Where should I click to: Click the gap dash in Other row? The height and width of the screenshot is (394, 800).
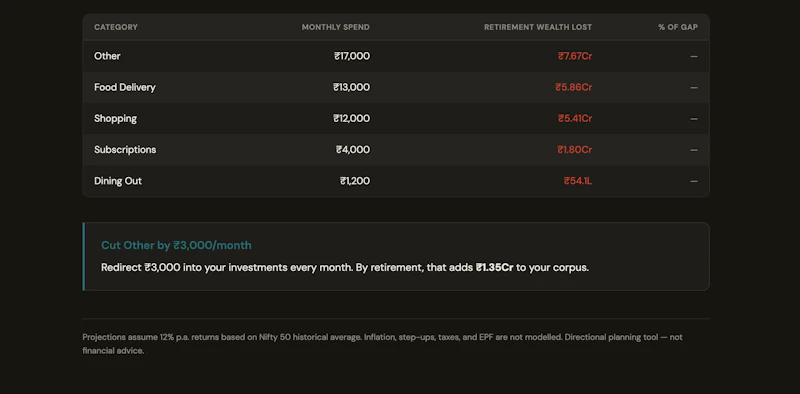coord(694,56)
